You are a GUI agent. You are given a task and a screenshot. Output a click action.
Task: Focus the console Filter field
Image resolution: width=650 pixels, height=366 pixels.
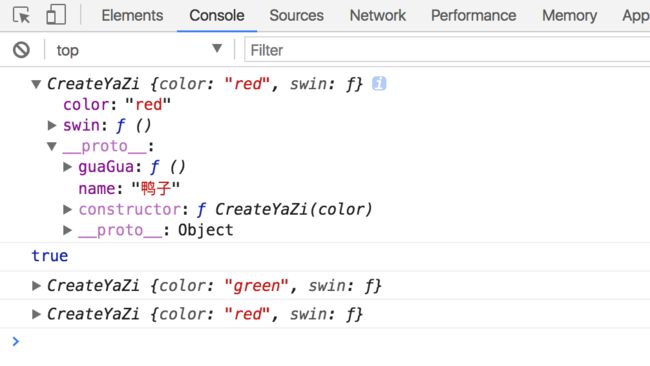point(447,50)
